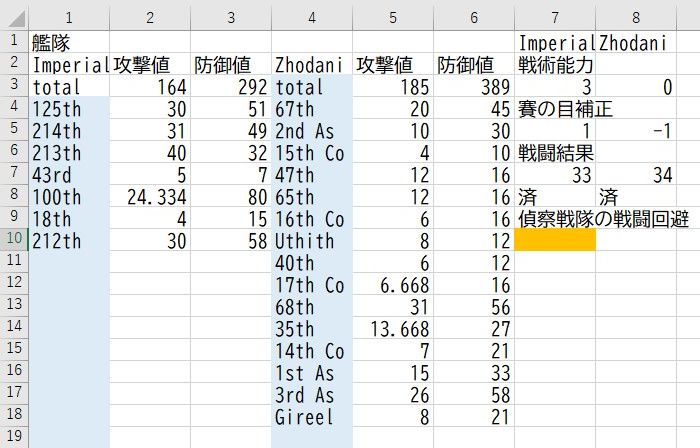The image size is (700, 448).
Task: Select the 213th fleet cell
Action: click(x=69, y=152)
